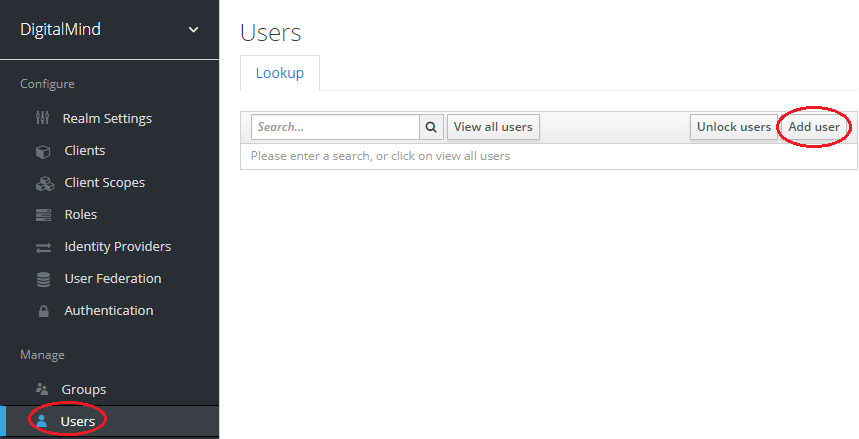Click the Add user button
The height and width of the screenshot is (439, 859).
coord(813,127)
